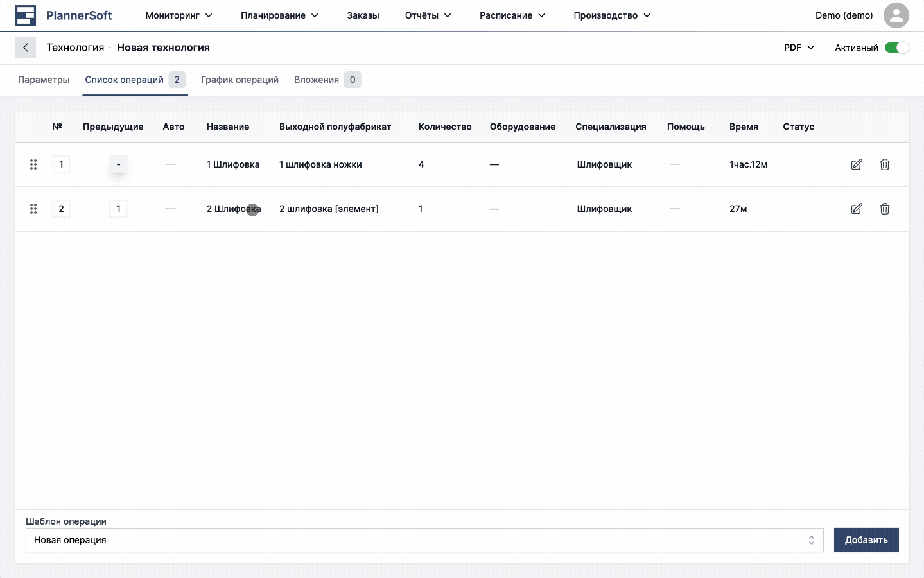Delete the 2 Шлифовка operation row
This screenshot has height=578, width=924.
tap(884, 209)
